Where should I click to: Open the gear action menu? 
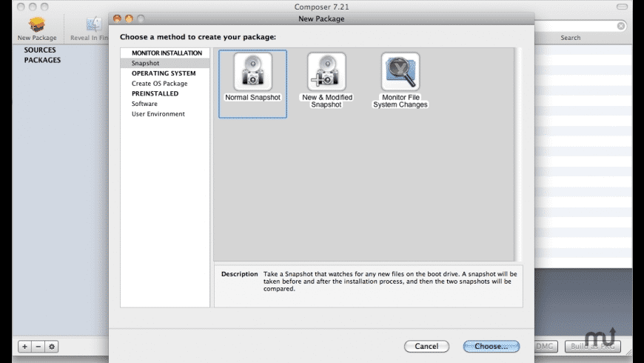(x=52, y=347)
